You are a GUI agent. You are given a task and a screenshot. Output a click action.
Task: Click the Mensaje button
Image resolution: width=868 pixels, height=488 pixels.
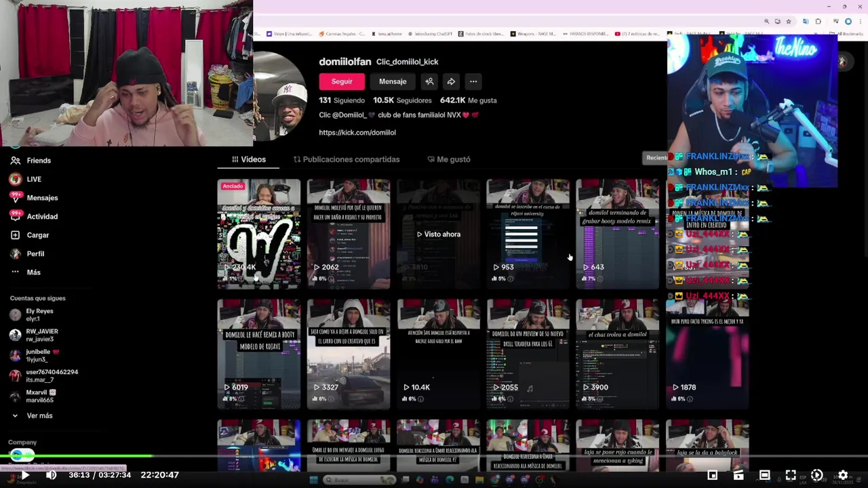393,81
